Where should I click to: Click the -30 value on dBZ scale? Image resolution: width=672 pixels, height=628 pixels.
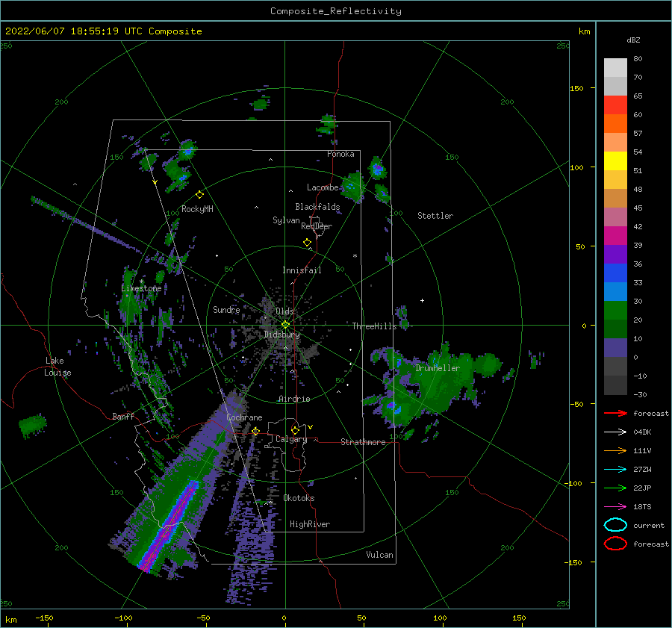[641, 395]
